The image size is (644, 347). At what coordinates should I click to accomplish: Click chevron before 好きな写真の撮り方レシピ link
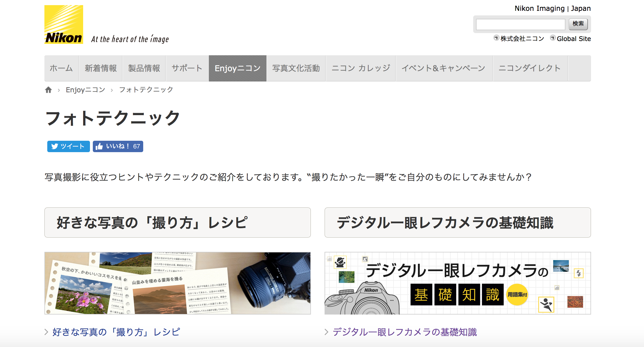tap(46, 332)
